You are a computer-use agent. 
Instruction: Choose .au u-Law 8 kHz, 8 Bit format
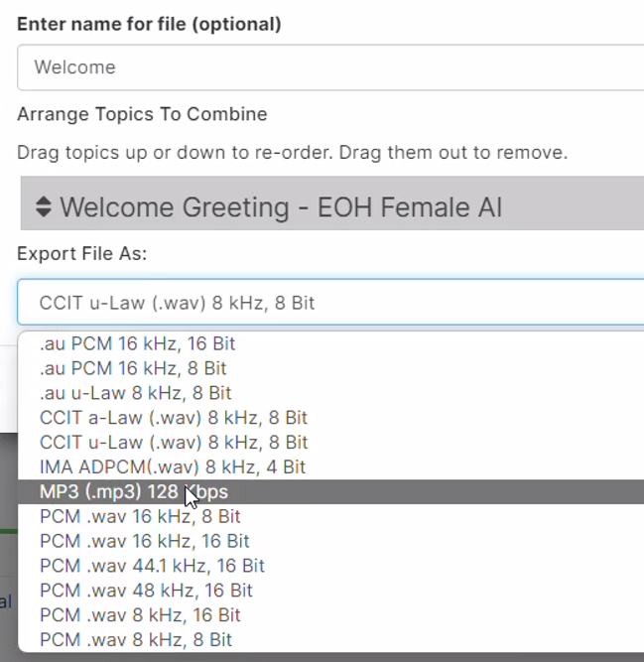(x=330, y=393)
